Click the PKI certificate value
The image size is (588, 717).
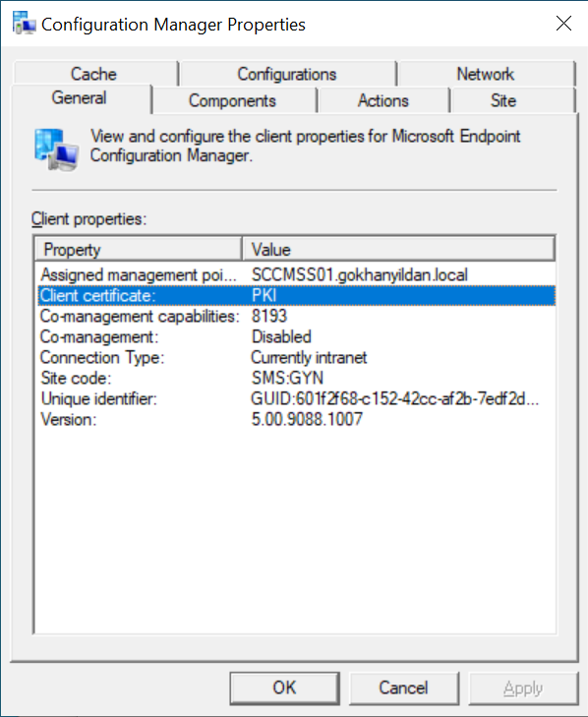click(x=264, y=295)
